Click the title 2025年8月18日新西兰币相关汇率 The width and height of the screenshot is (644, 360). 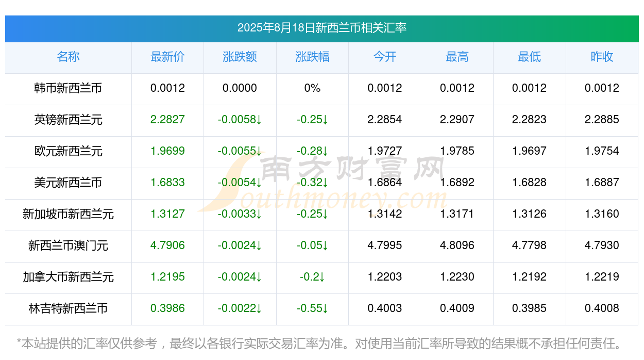pos(322,28)
